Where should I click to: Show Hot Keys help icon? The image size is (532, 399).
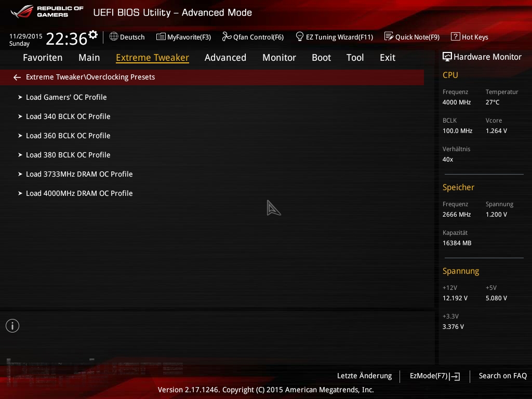click(455, 37)
